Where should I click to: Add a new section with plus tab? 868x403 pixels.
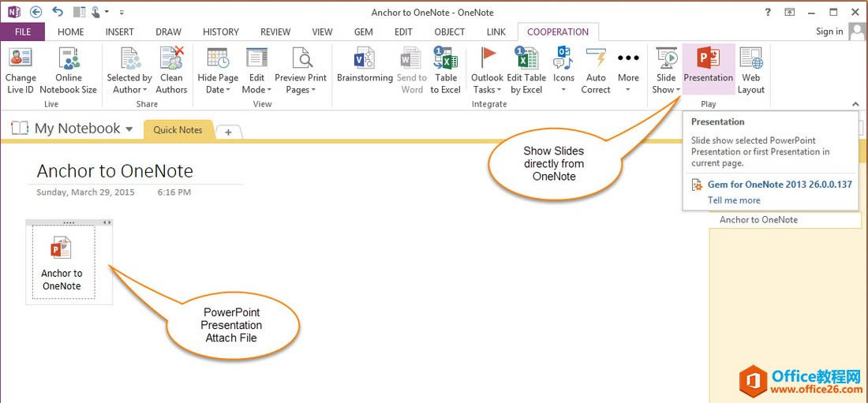click(229, 132)
